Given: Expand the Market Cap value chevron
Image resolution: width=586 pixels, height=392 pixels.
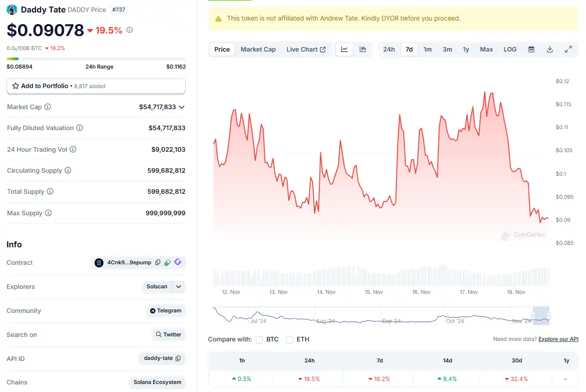Looking at the screenshot, I should pos(182,107).
